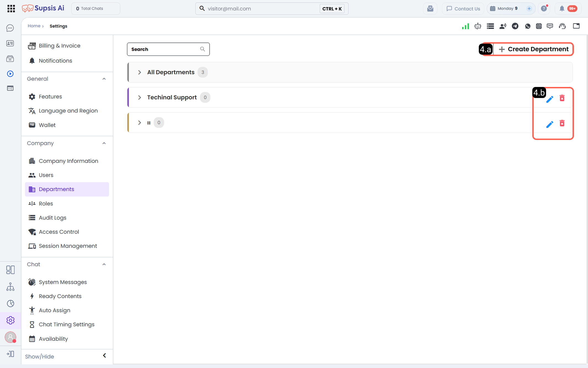
Task: Open the apps grid launcher icon
Action: tap(11, 9)
